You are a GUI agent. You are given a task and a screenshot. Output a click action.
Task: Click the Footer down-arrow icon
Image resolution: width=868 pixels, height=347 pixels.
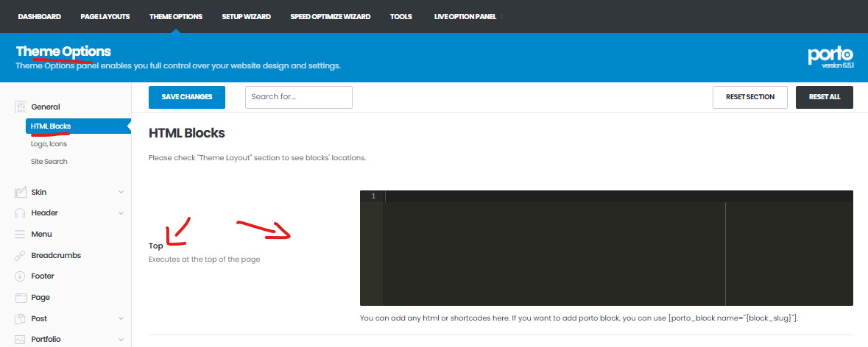point(21,276)
